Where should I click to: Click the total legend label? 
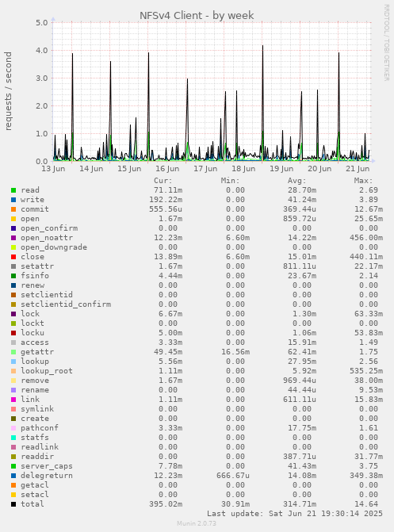33,503
